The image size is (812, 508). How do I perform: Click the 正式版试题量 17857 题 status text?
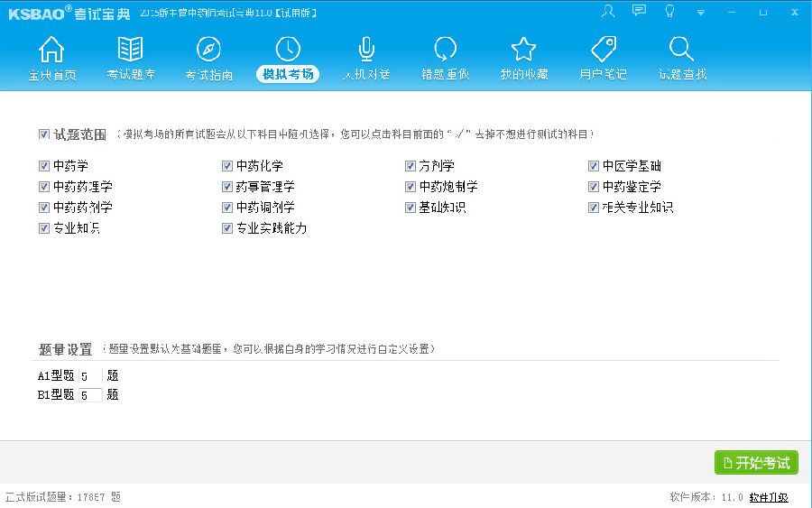62,497
